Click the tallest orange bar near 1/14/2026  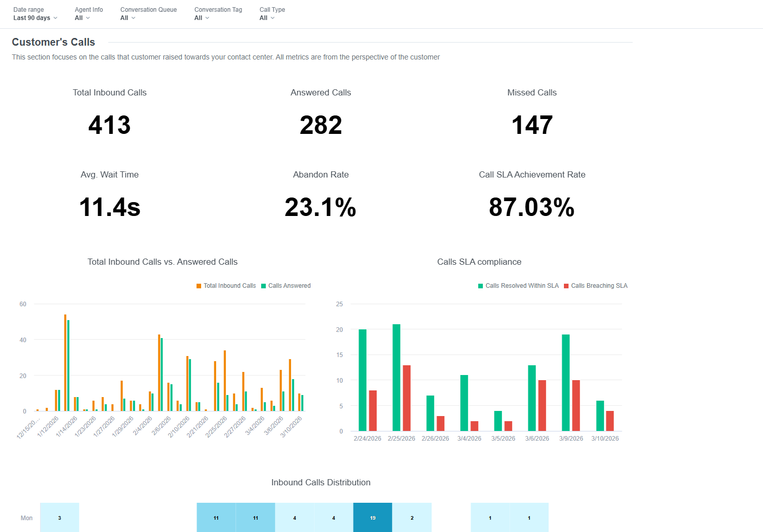point(65,362)
